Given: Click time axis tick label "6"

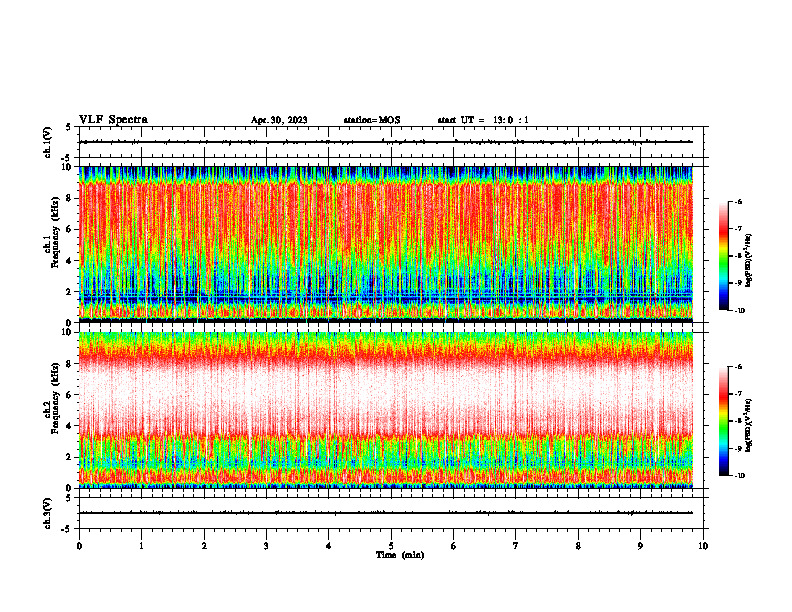Looking at the screenshot, I should pos(454,546).
